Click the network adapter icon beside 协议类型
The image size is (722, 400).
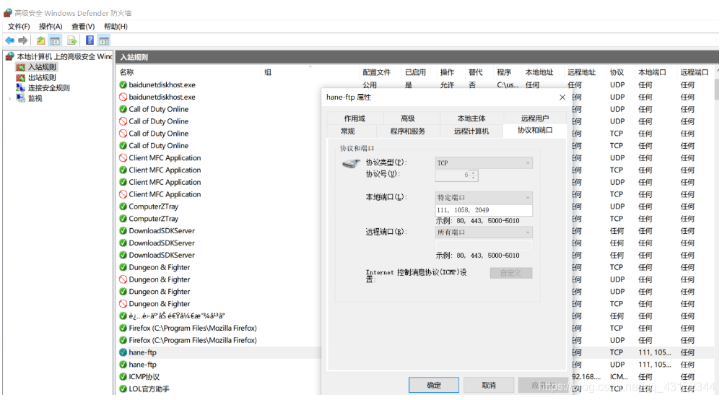tap(351, 164)
